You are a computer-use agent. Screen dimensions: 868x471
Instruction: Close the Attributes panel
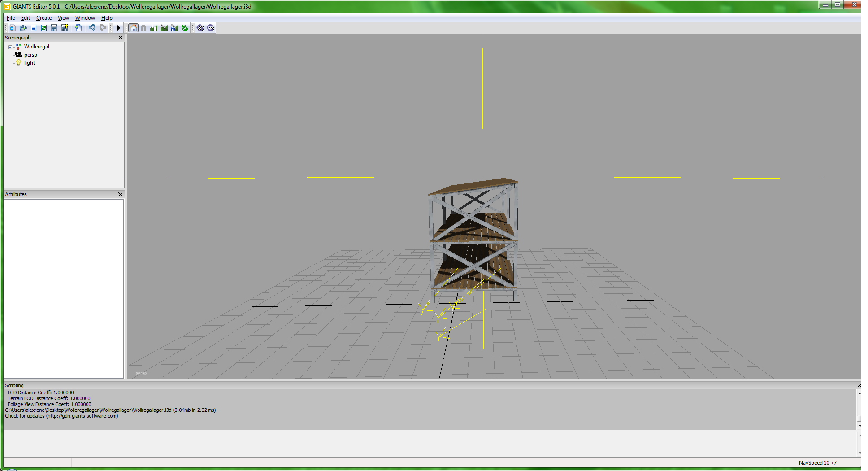[120, 194]
